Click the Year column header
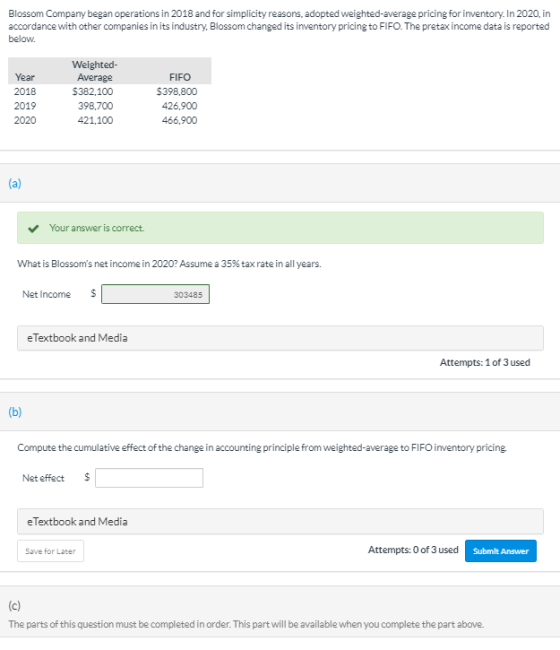The width and height of the screenshot is (560, 650). coord(25,78)
